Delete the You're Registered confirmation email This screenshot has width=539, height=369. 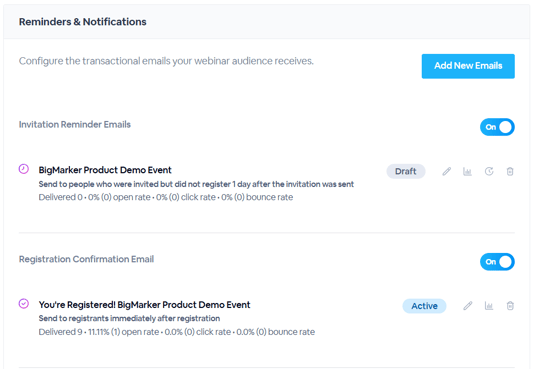tap(510, 306)
